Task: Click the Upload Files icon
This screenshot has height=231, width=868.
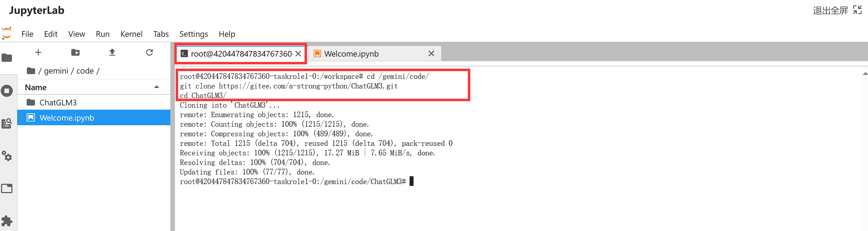Action: point(112,52)
